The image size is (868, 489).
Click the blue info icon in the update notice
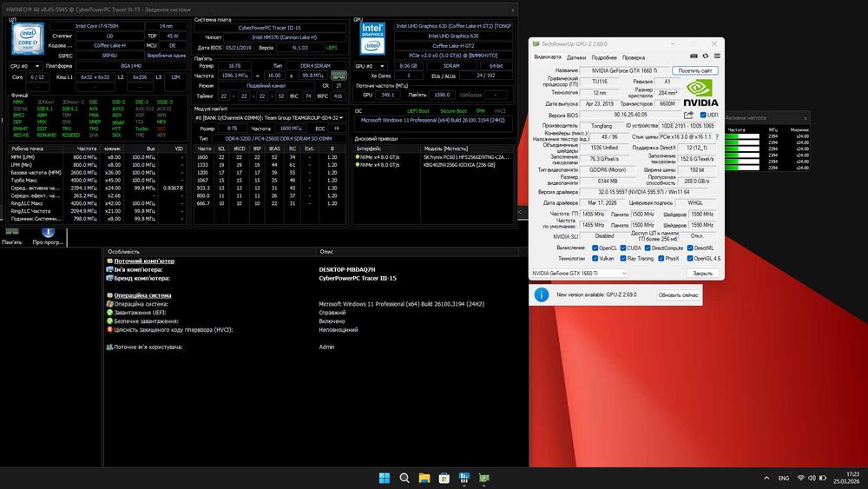click(542, 294)
